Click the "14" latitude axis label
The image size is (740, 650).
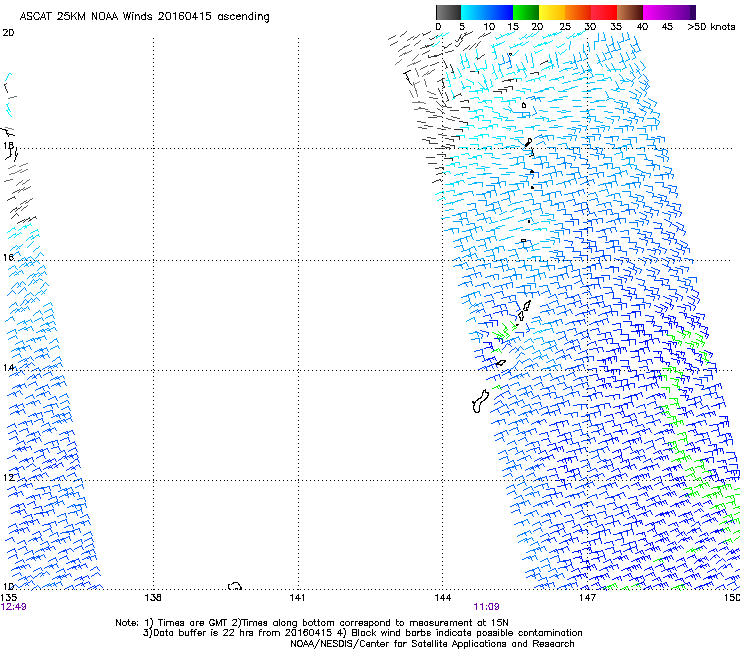click(x=8, y=367)
